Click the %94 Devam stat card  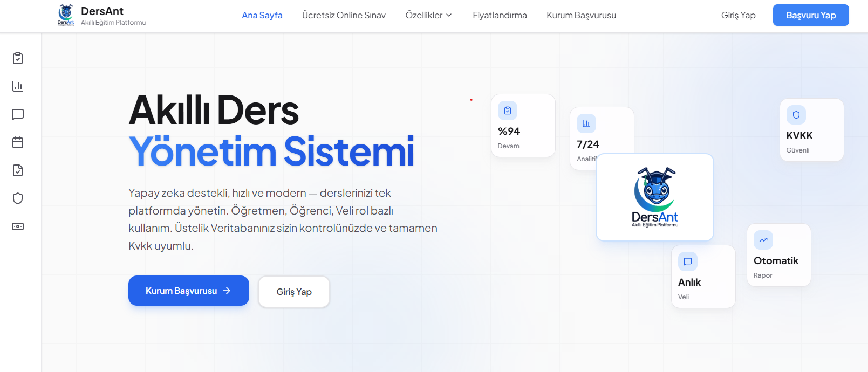click(x=523, y=126)
